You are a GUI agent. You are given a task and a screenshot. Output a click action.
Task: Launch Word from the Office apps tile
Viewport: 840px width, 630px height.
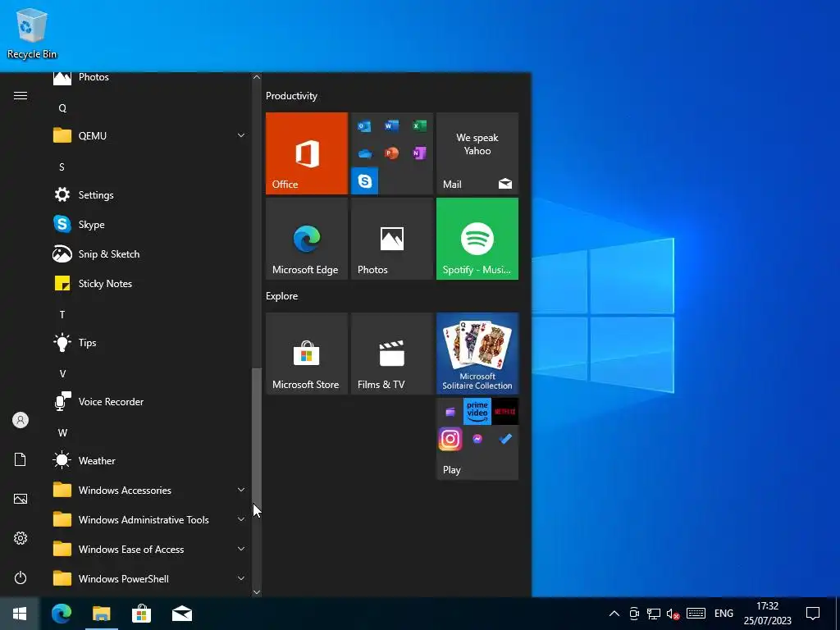pos(391,126)
